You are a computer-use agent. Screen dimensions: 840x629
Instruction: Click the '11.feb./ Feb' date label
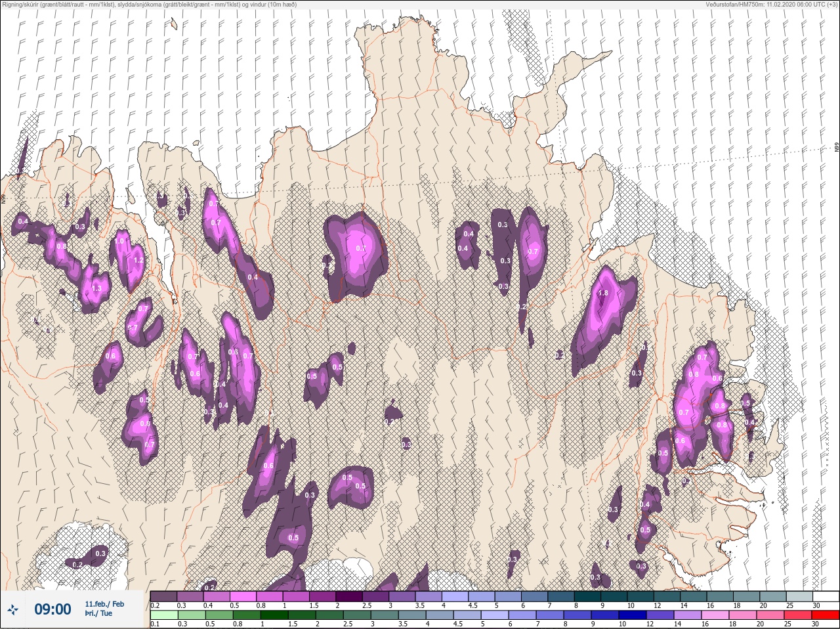click(x=104, y=603)
